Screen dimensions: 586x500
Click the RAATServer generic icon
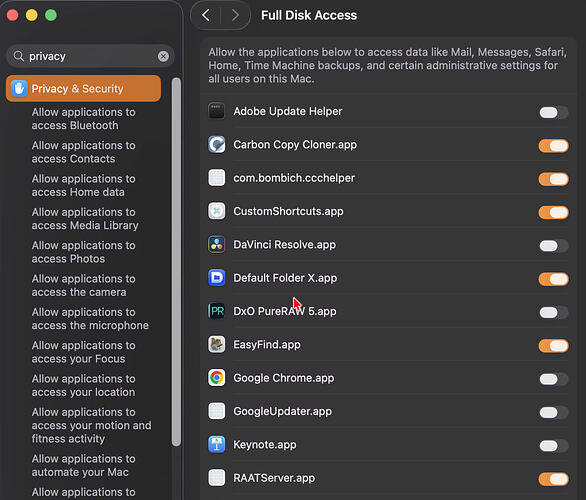(216, 478)
